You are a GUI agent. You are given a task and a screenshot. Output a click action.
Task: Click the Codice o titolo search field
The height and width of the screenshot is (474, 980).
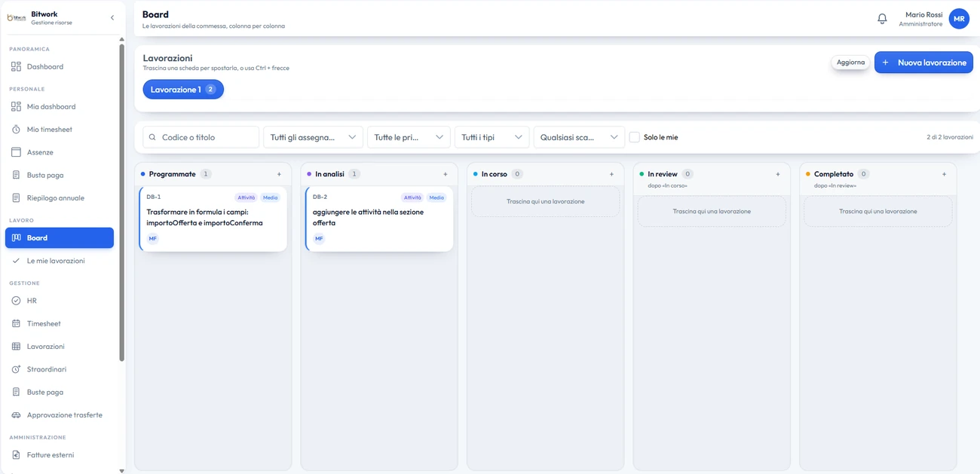tap(201, 137)
